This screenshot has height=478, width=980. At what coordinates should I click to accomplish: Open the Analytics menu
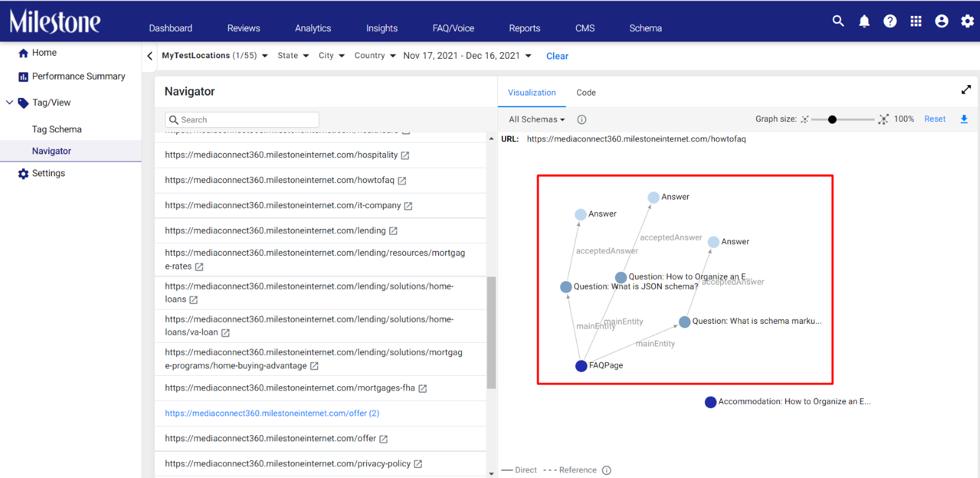[x=313, y=28]
